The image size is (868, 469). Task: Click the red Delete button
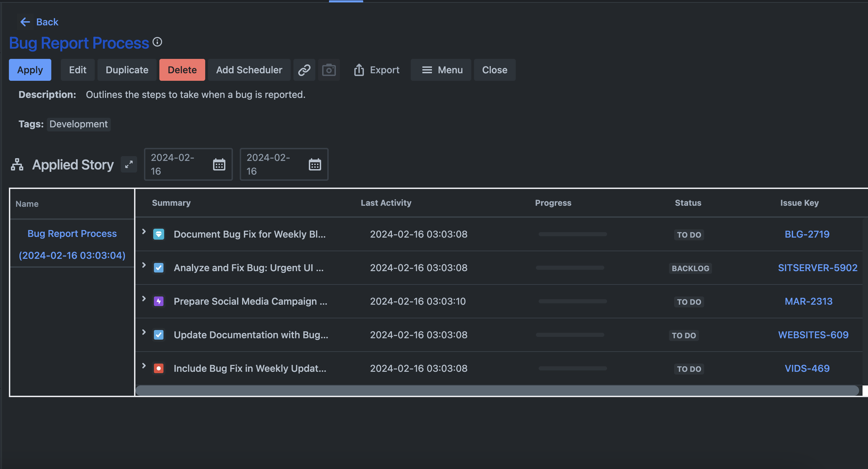coord(182,70)
